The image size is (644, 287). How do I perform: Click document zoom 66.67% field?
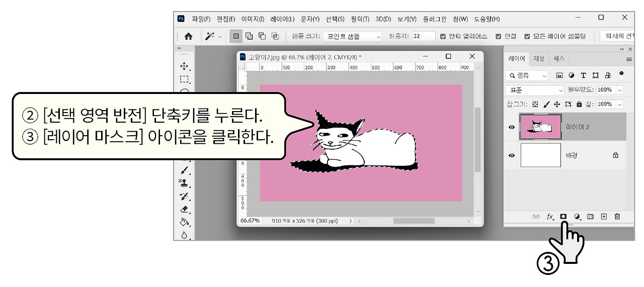(250, 221)
